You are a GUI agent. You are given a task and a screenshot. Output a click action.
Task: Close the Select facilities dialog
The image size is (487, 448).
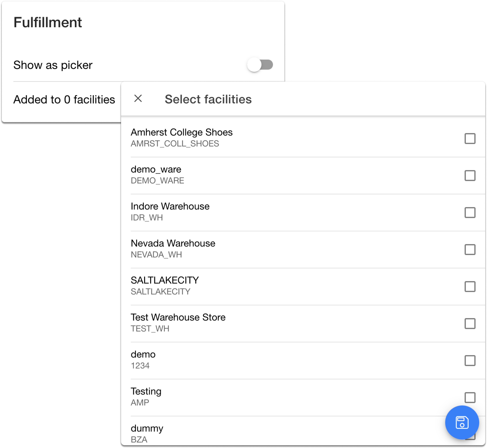tap(138, 98)
